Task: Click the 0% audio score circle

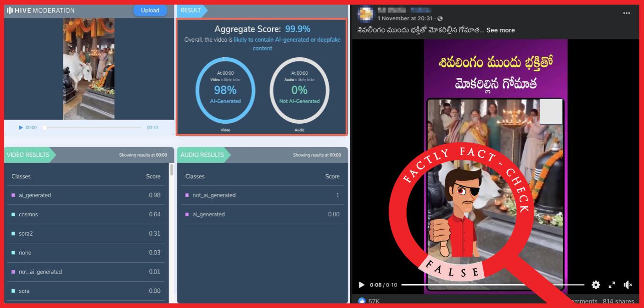Action: [299, 90]
